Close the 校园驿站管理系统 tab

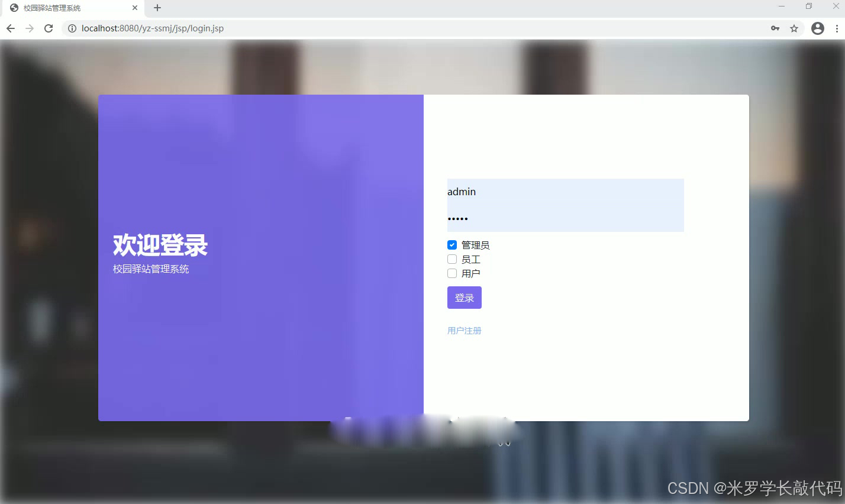click(135, 8)
